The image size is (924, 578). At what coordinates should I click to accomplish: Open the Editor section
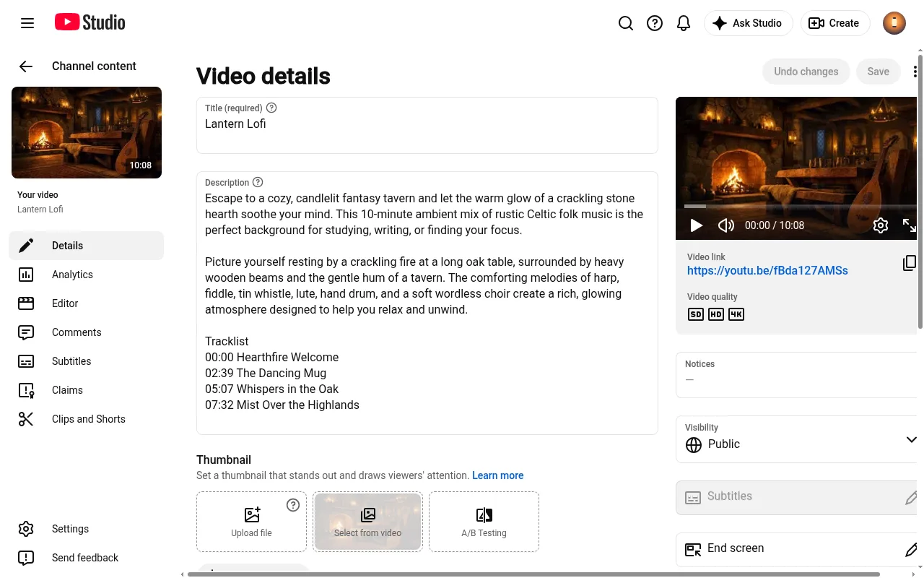pyautogui.click(x=87, y=303)
